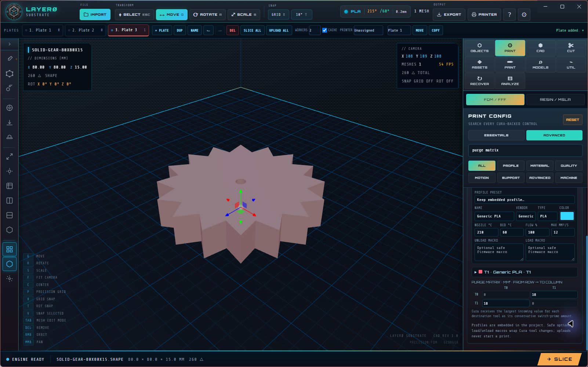Viewport: 588px width, 367px height.
Task: Select the Support filter tab
Action: click(x=511, y=178)
